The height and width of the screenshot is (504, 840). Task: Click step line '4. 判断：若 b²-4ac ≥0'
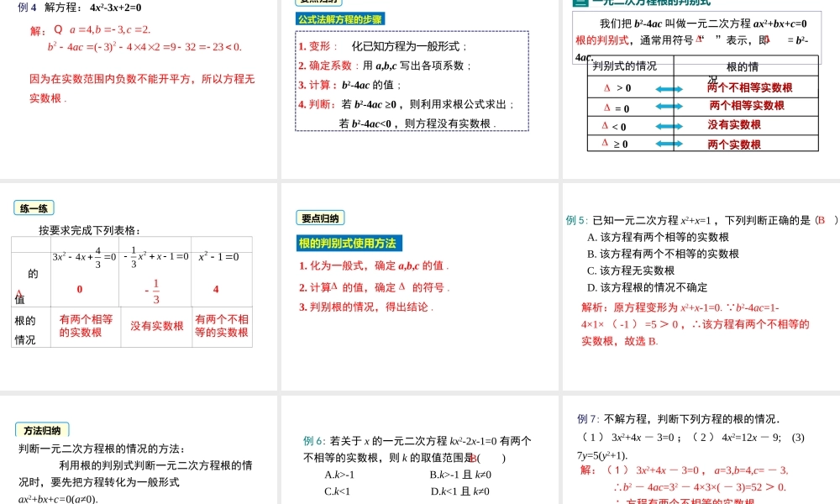(407, 104)
